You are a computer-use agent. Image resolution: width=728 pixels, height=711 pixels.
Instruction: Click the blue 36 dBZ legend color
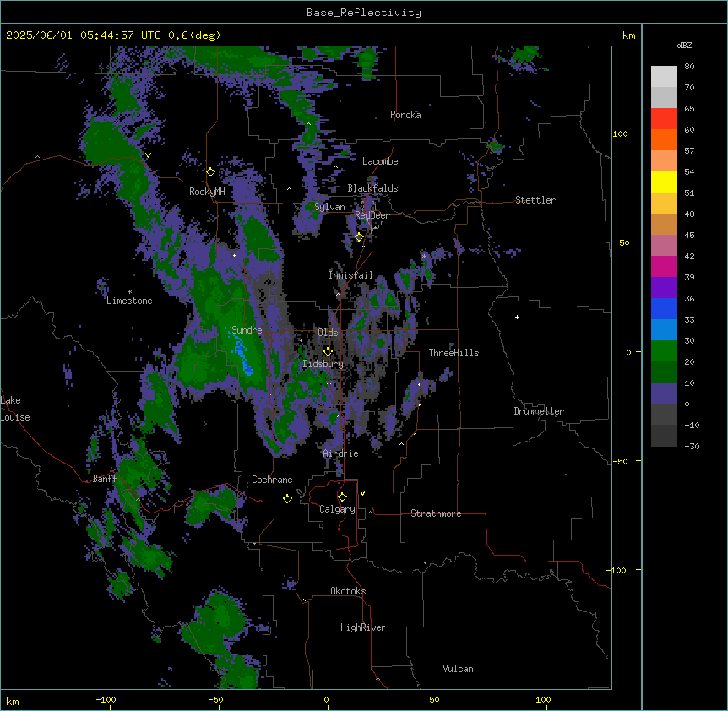point(664,308)
